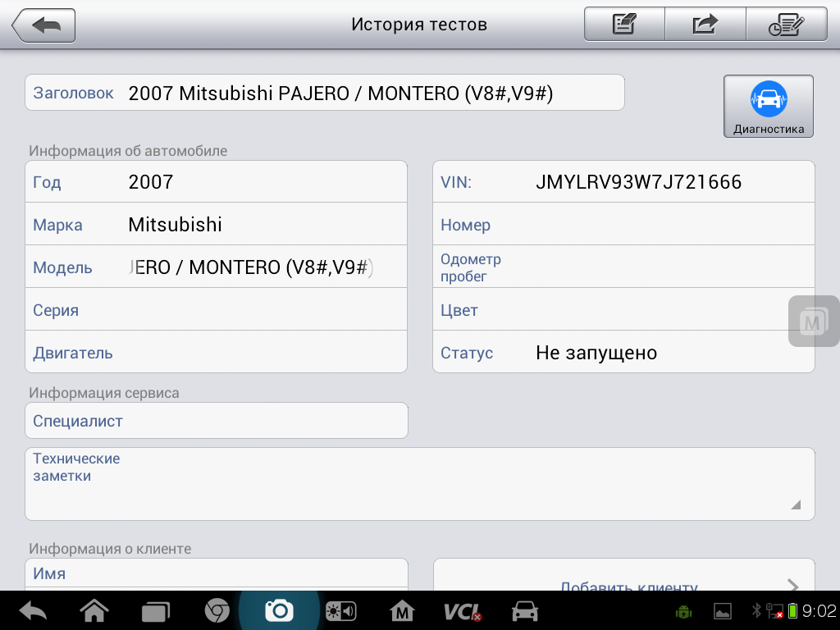This screenshot has width=840, height=630.
Task: Open the history log icon
Action: point(786,25)
